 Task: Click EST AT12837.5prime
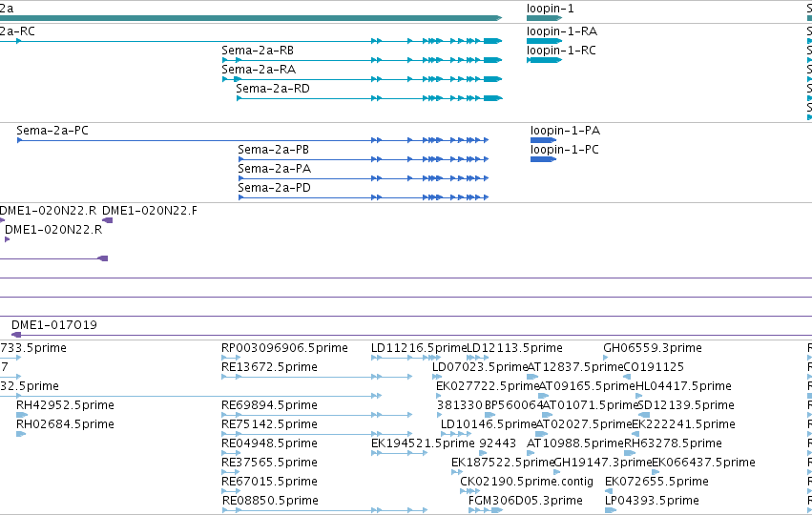pos(575,367)
